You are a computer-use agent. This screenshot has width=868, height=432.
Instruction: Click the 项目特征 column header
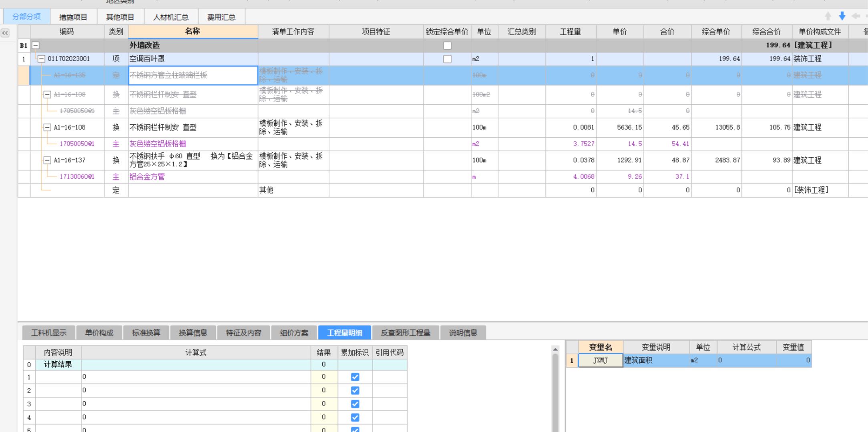click(x=376, y=32)
